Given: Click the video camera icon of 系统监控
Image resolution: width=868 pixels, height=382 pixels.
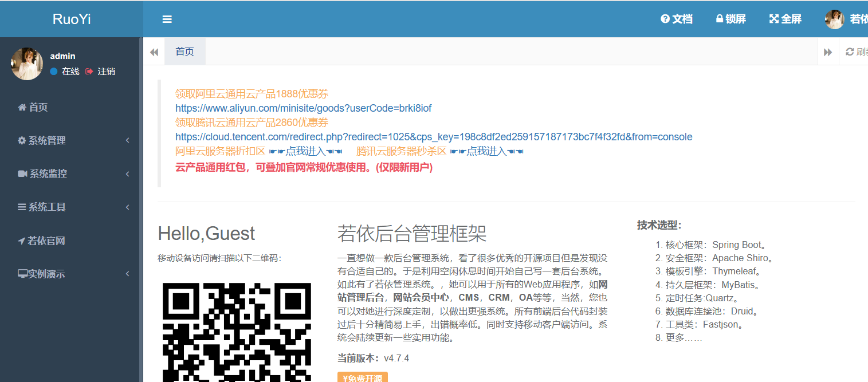Looking at the screenshot, I should pos(22,174).
